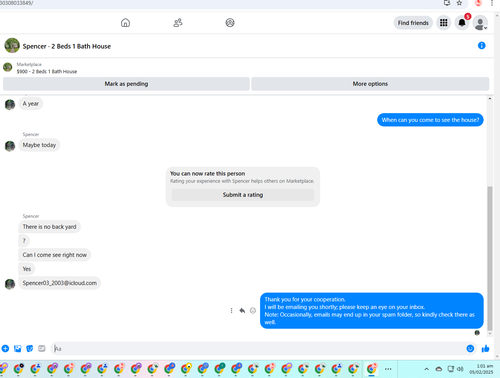Screen dimensions: 500x378
Task: Click browser install/cast icon in address bar
Action: (447, 3)
